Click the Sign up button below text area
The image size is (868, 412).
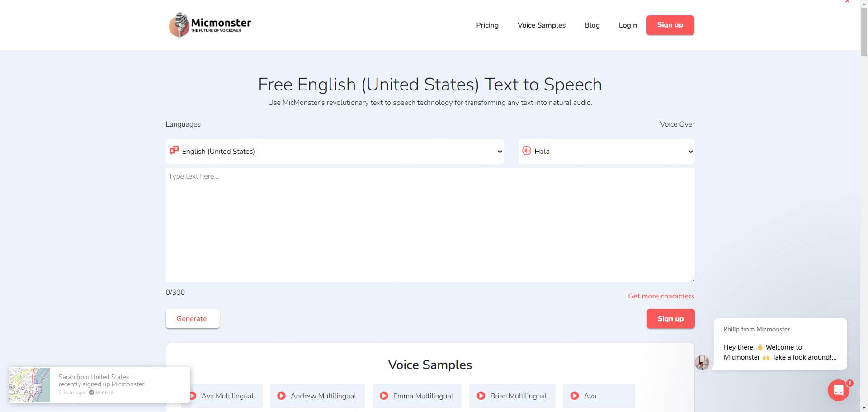point(670,319)
